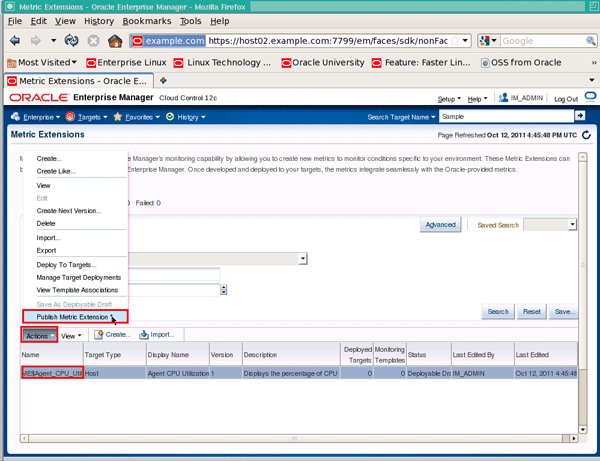The width and height of the screenshot is (600, 461).
Task: Open history dropdown next to navigation arrows
Action: tap(54, 40)
